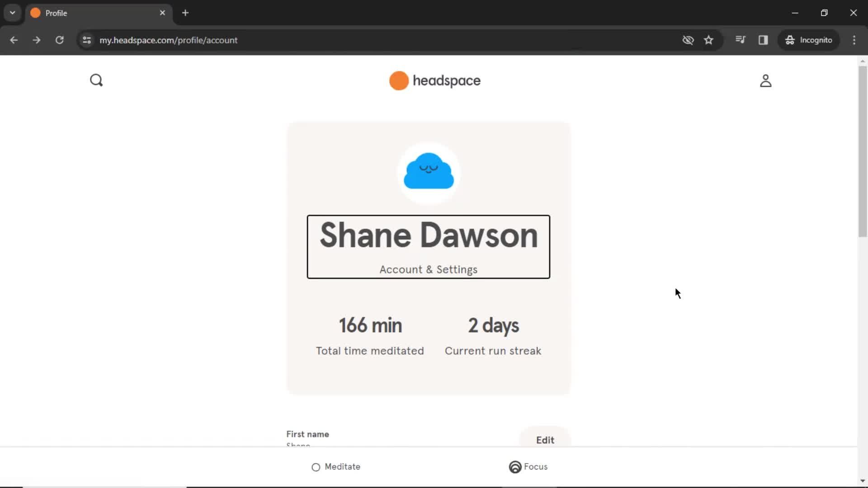Click the browser back navigation arrow
Screen dimensions: 868x488
tap(14, 40)
